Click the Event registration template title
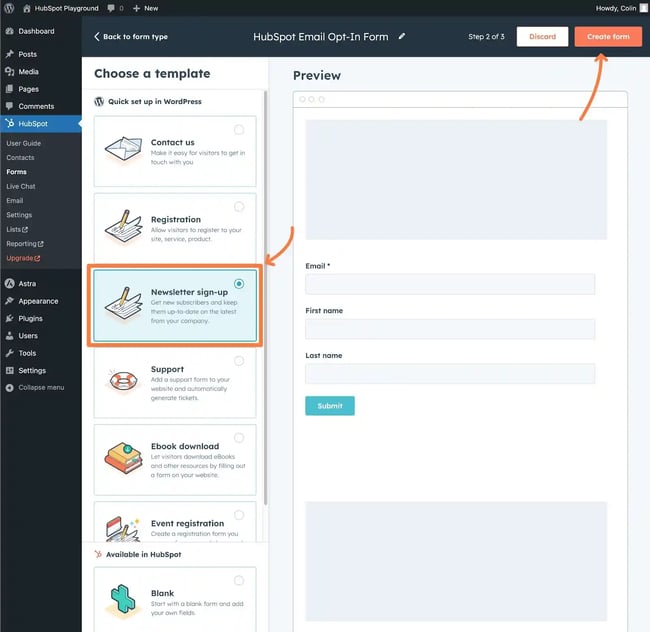This screenshot has height=632, width=650. tap(187, 523)
